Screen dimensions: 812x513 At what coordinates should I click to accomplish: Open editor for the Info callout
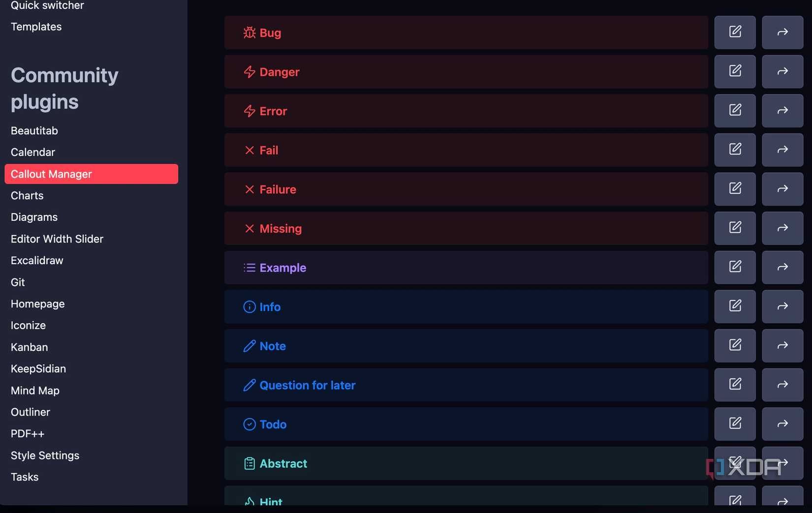pos(735,306)
